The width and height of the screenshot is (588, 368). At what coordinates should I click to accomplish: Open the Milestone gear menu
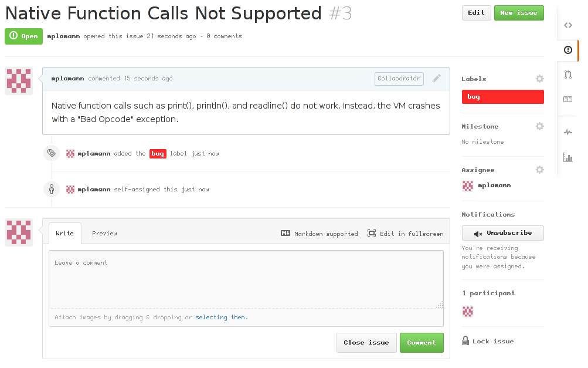point(539,126)
